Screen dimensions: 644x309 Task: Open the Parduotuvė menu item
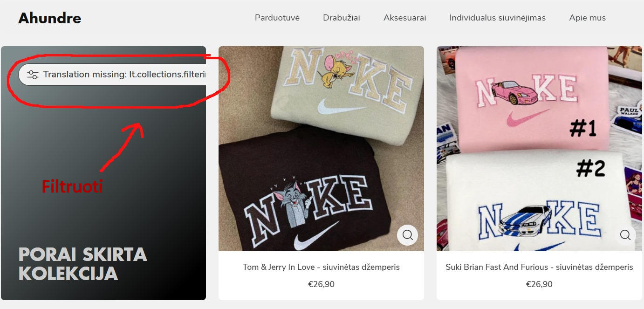277,18
